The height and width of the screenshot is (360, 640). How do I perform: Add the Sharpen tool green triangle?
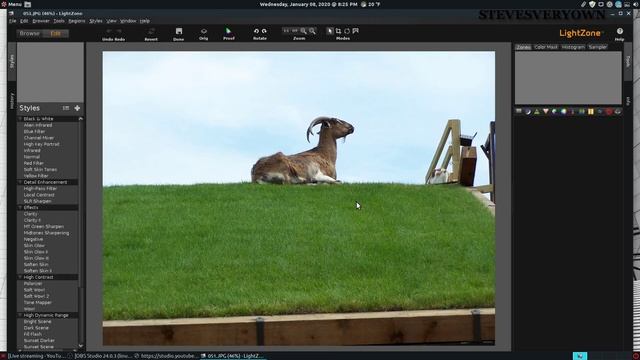tap(537, 111)
